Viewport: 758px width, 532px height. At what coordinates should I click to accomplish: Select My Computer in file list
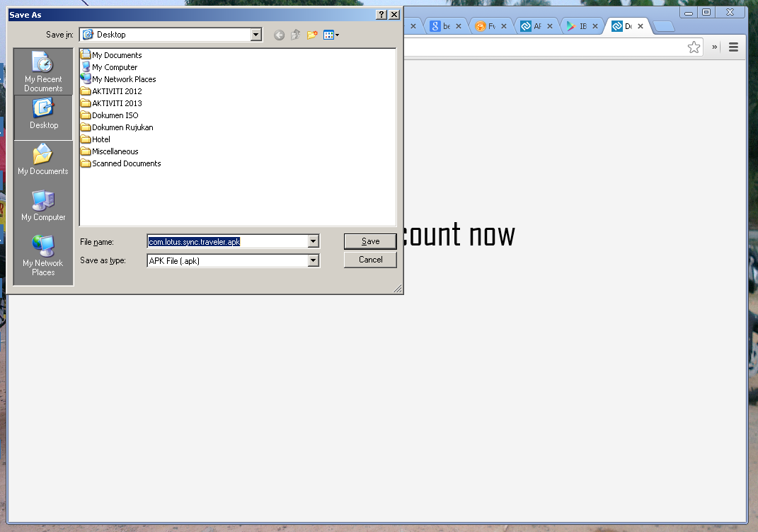coord(109,67)
